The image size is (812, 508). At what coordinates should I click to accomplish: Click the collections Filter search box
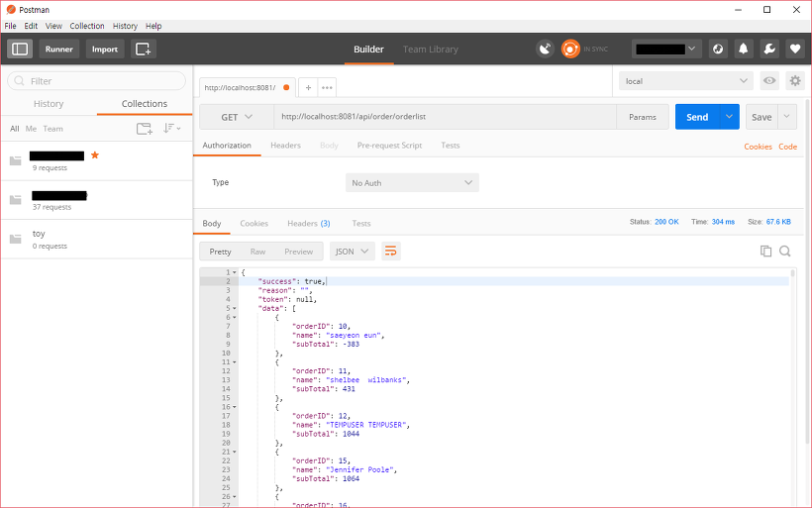[x=96, y=81]
